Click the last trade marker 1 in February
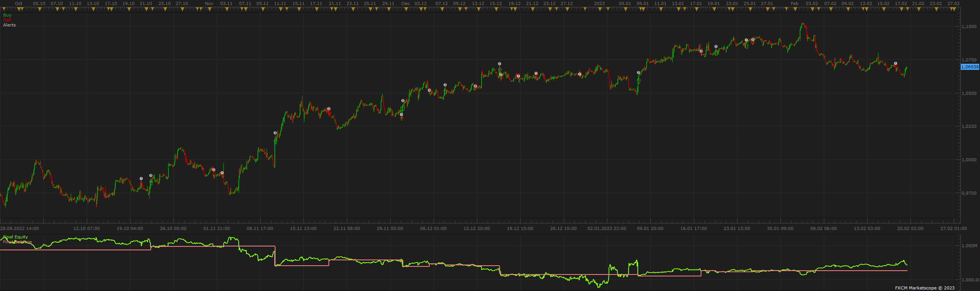 [x=896, y=63]
